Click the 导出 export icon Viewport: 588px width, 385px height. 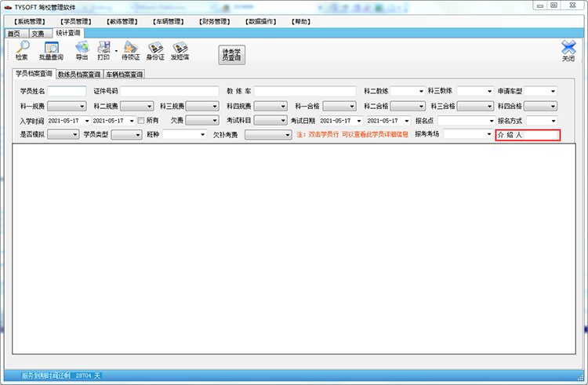pos(82,50)
